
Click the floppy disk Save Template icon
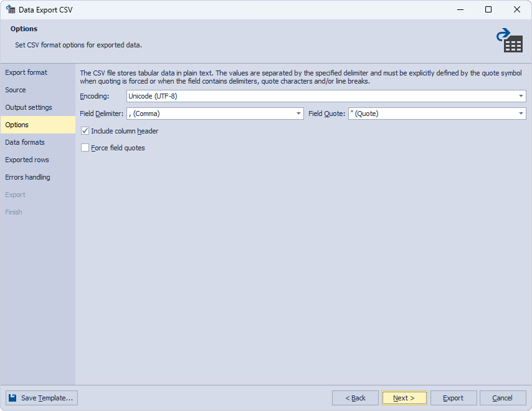[12, 398]
